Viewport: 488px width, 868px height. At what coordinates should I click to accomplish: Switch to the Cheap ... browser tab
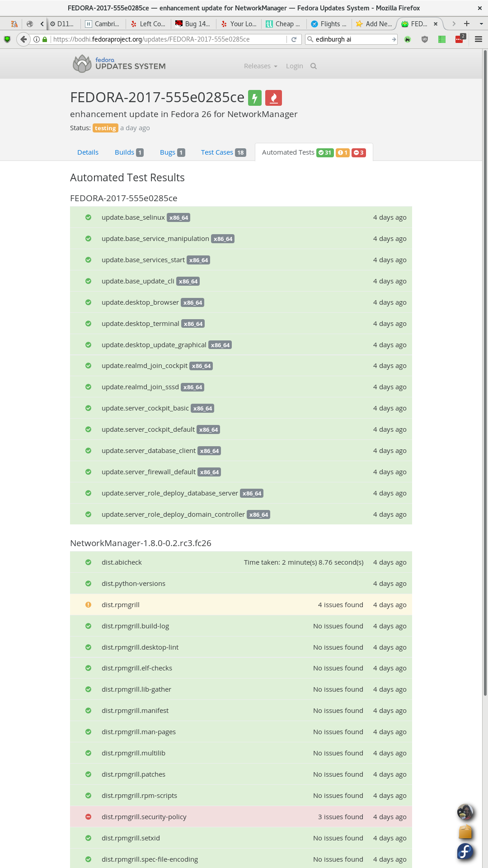pyautogui.click(x=283, y=24)
